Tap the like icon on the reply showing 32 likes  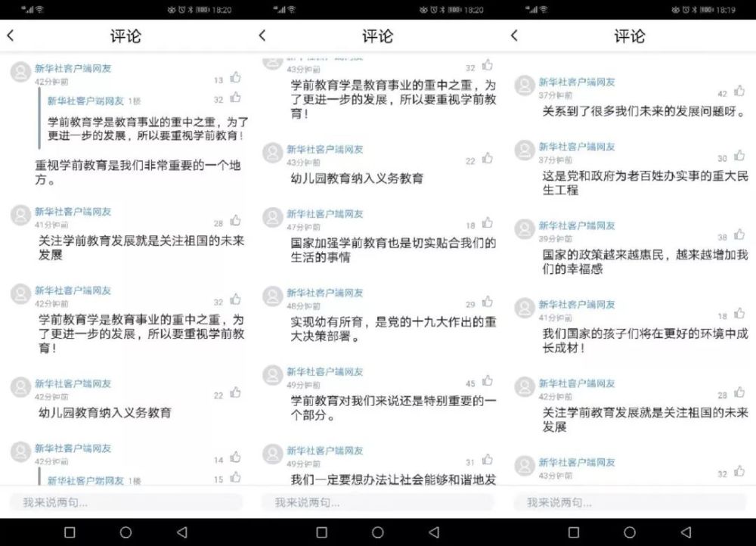point(234,98)
